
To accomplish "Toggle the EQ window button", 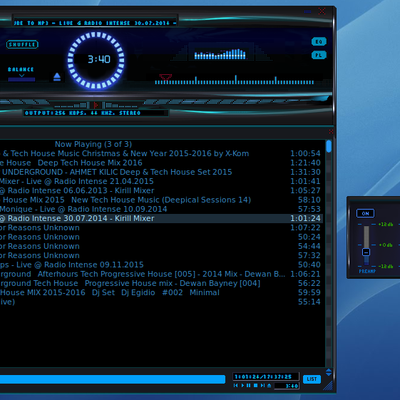I will (x=319, y=42).
